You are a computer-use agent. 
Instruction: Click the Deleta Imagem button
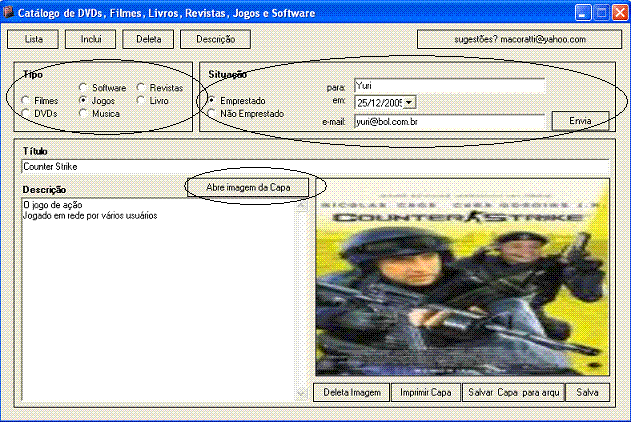(352, 393)
